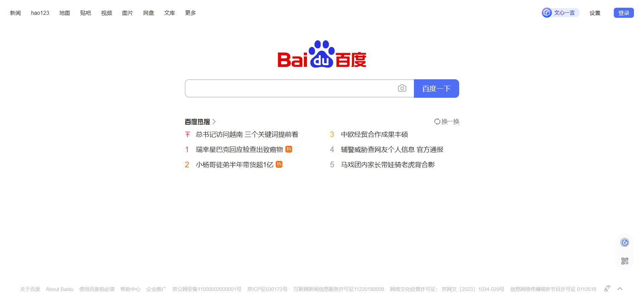
Task: Click the 登录 login button
Action: click(x=624, y=13)
